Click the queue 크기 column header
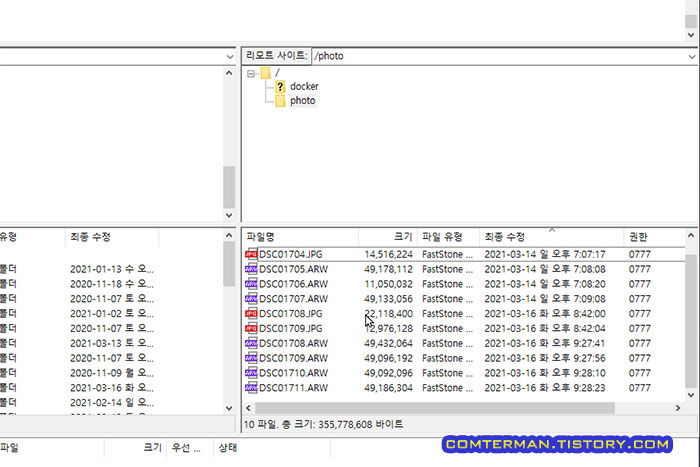Viewport: 700px width, 467px height. tap(135, 448)
